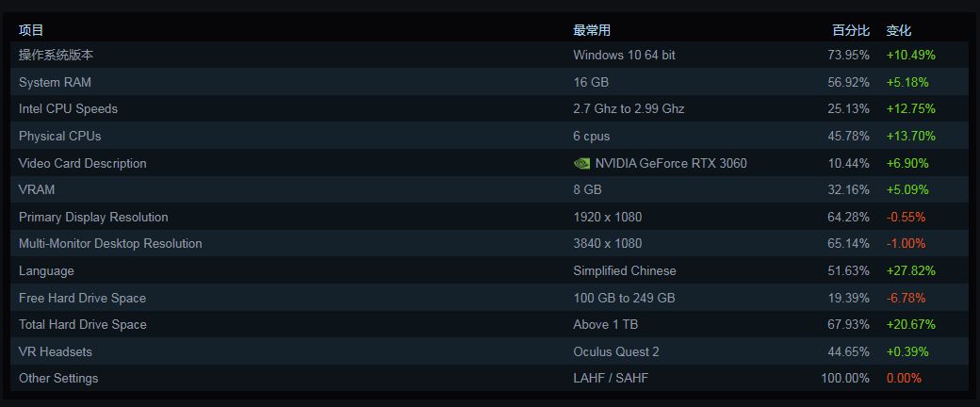Click the 变化 column header
This screenshot has width=980, height=407.
pos(899,30)
